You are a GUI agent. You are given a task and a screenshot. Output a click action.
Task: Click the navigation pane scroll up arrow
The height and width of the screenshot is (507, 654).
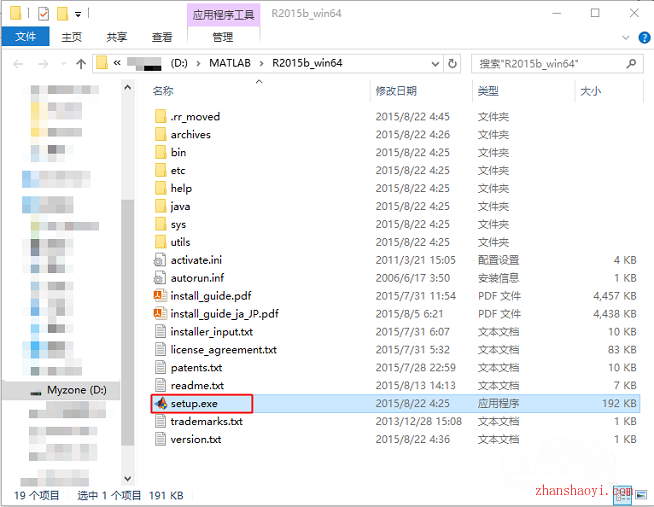[128, 87]
